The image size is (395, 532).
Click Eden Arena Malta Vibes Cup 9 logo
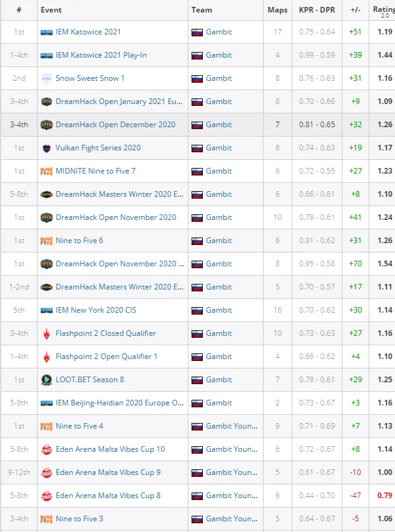click(46, 472)
